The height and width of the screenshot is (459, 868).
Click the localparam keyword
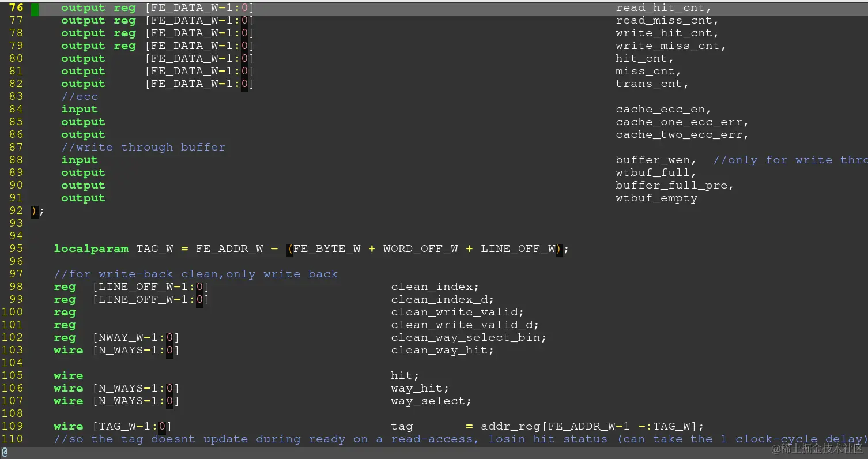pos(91,249)
